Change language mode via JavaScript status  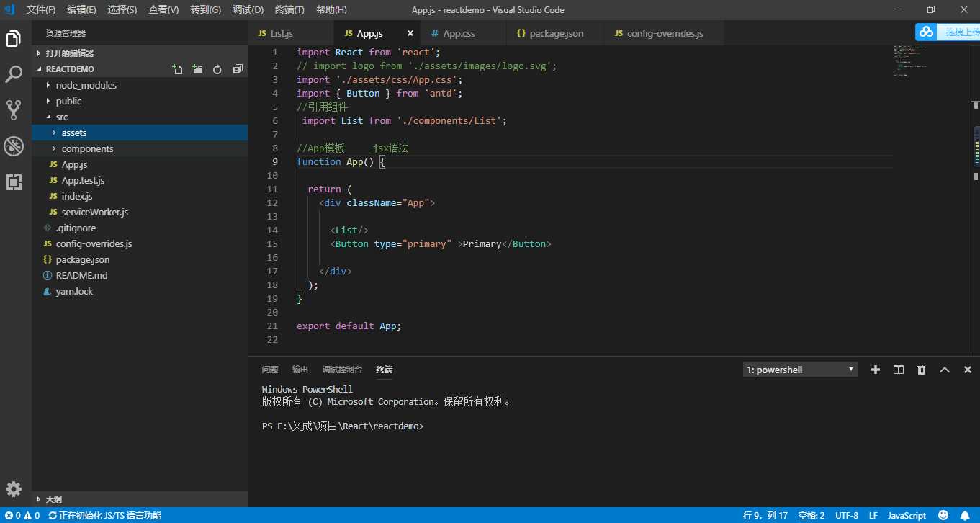[x=907, y=515]
